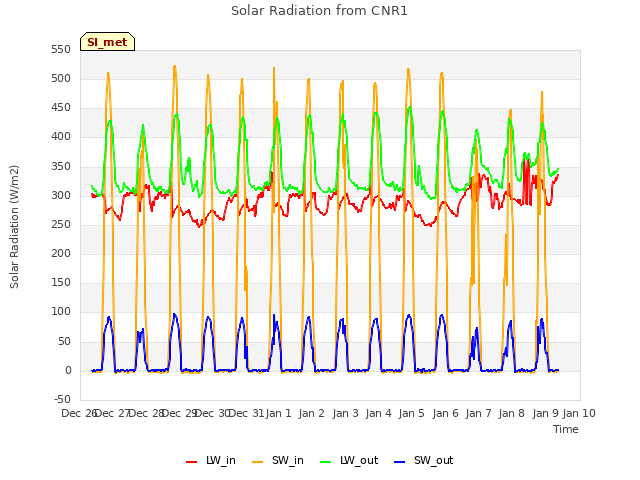
Task: Click the 200 y-axis tick label
Action: [61, 253]
